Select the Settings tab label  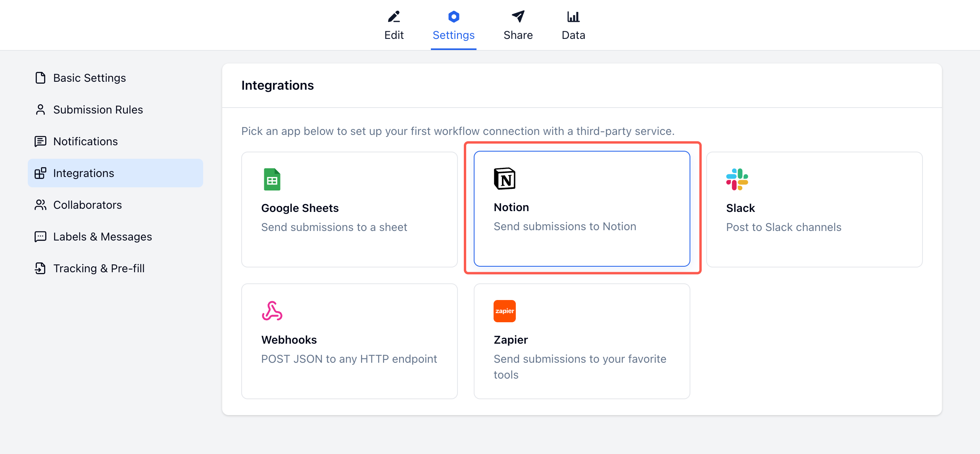(453, 35)
